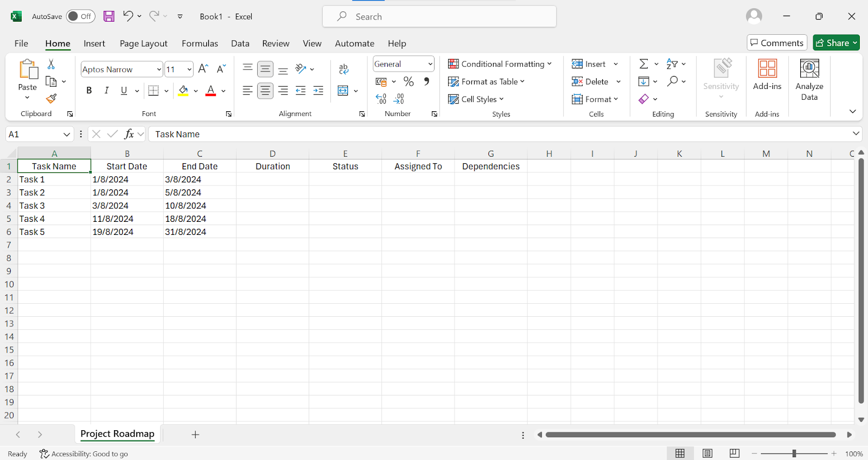Select the Project Roadmap sheet tab
This screenshot has width=868, height=460.
point(118,434)
